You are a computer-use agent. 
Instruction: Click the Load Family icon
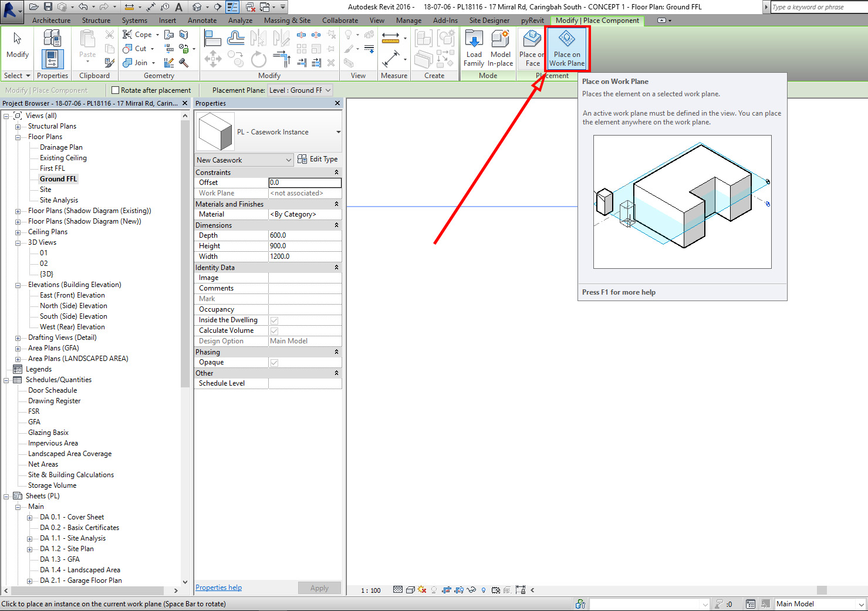click(474, 47)
